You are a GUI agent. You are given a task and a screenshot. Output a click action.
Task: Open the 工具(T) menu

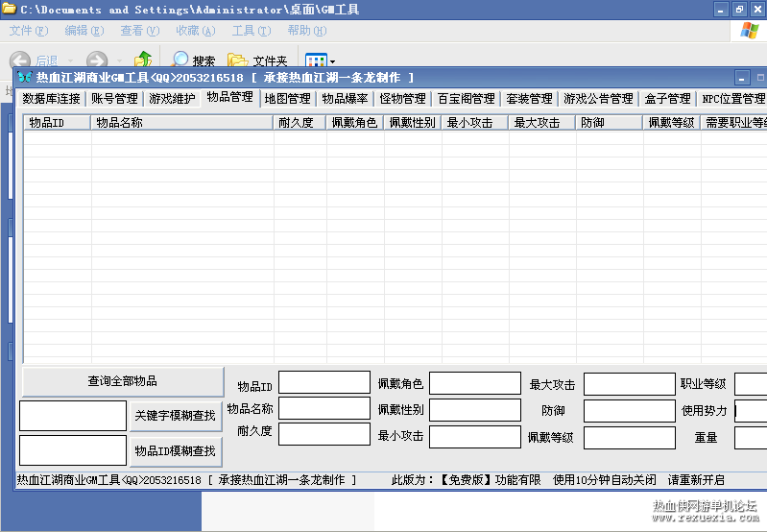tap(252, 31)
